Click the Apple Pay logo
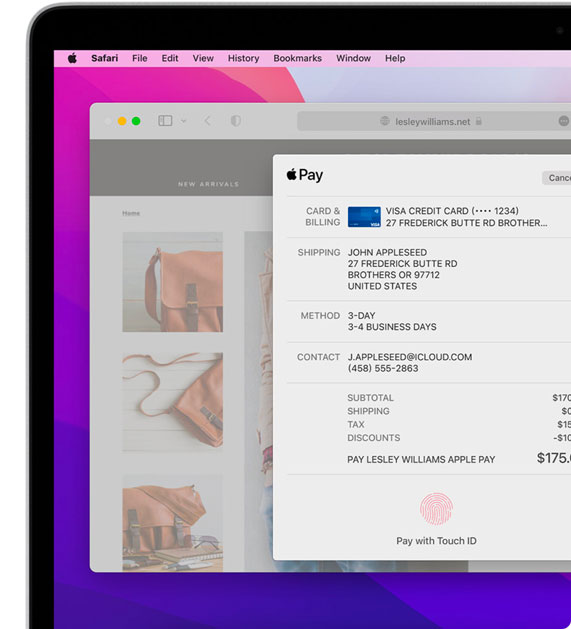The width and height of the screenshot is (571, 629). 305,175
